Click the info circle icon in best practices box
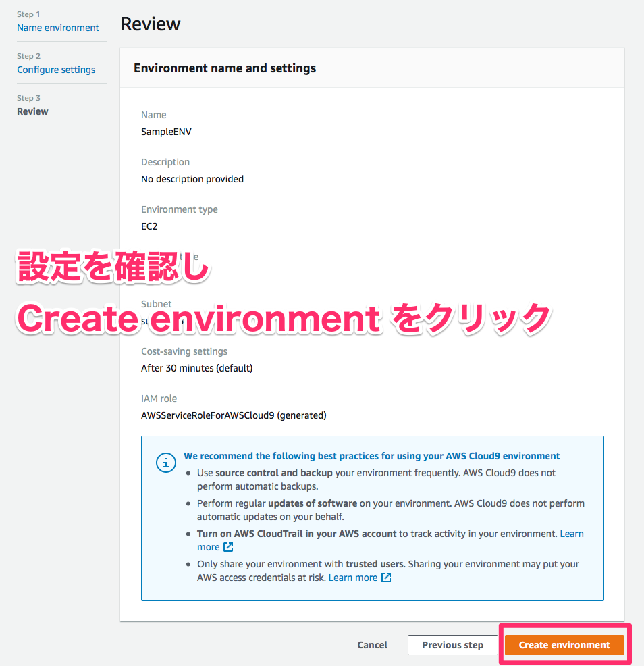This screenshot has width=644, height=666. tap(166, 463)
